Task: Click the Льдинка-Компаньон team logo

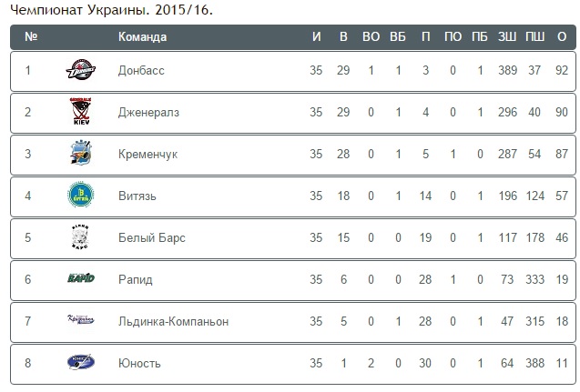Action: pos(81,321)
